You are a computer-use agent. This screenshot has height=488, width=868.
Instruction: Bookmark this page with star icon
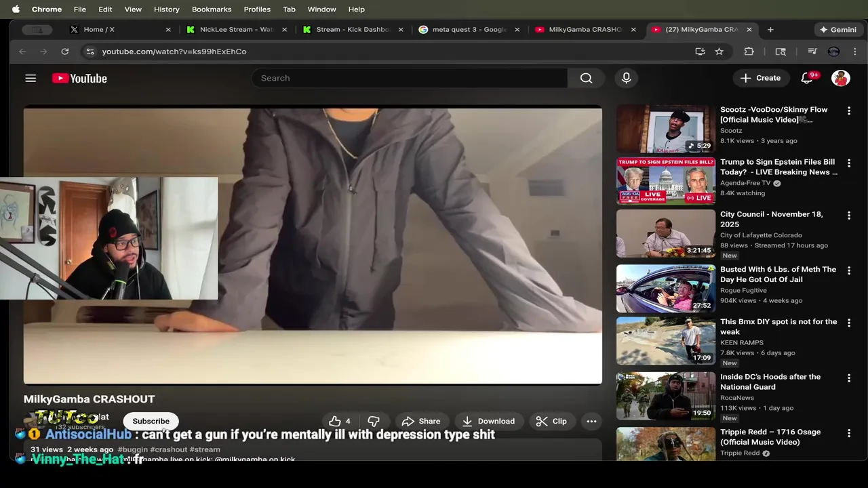[719, 52]
